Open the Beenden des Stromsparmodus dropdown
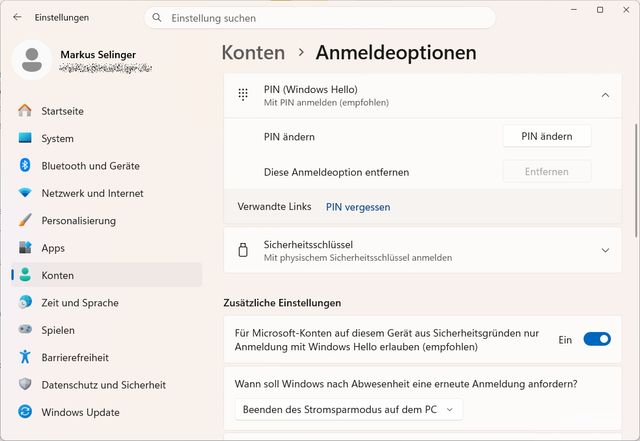 click(349, 410)
